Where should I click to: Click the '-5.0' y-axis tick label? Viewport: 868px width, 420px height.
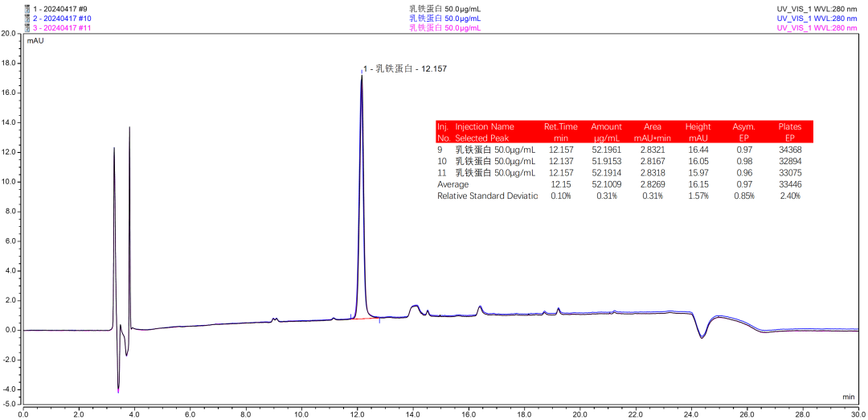point(8,403)
